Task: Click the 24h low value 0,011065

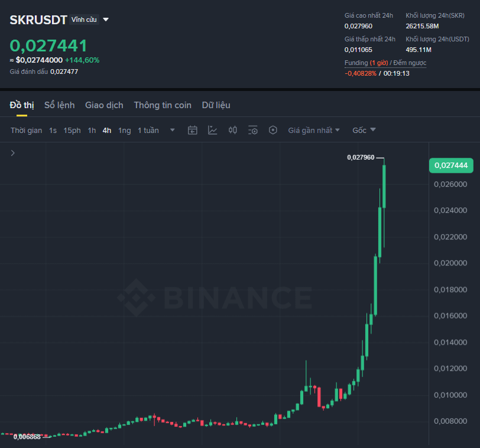Action: (358, 50)
